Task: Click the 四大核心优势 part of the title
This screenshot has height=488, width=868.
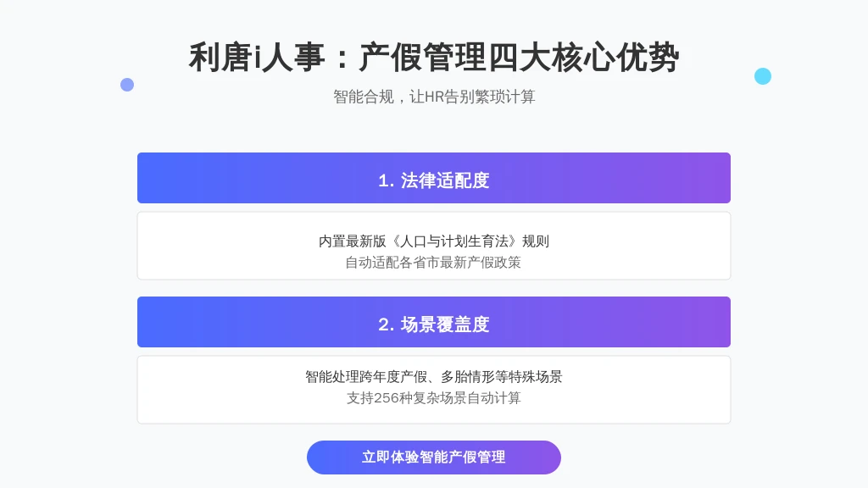Action: pos(584,57)
